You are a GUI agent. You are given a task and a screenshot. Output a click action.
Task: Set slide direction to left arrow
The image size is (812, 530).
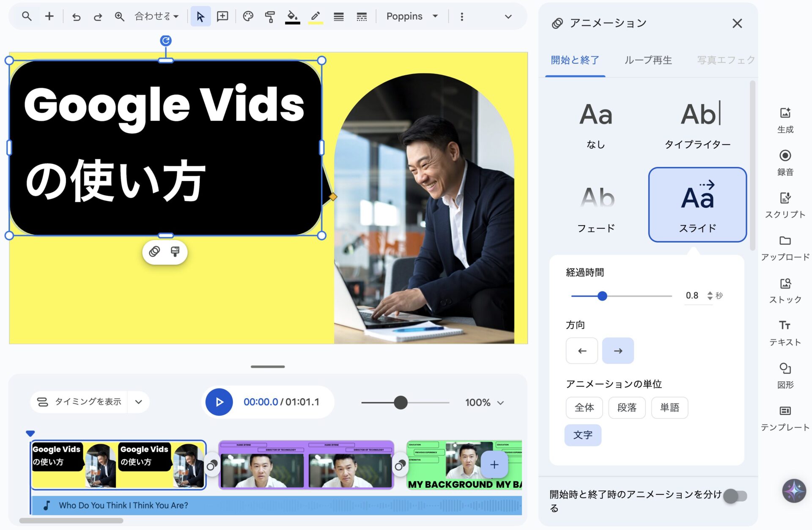pyautogui.click(x=582, y=351)
